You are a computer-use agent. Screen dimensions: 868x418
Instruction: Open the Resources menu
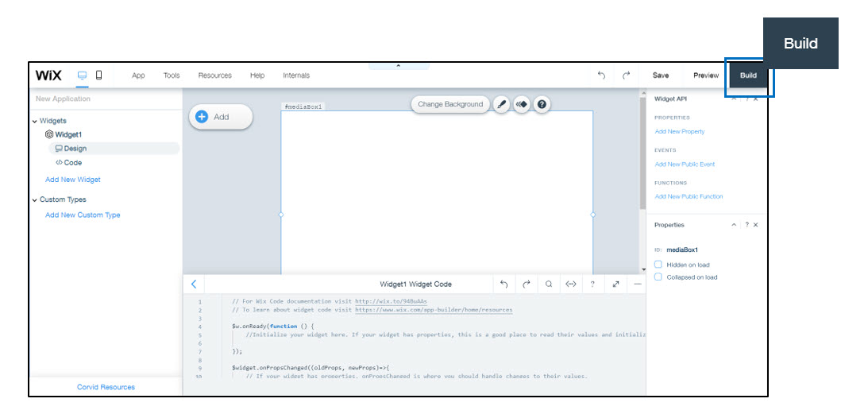(x=214, y=75)
